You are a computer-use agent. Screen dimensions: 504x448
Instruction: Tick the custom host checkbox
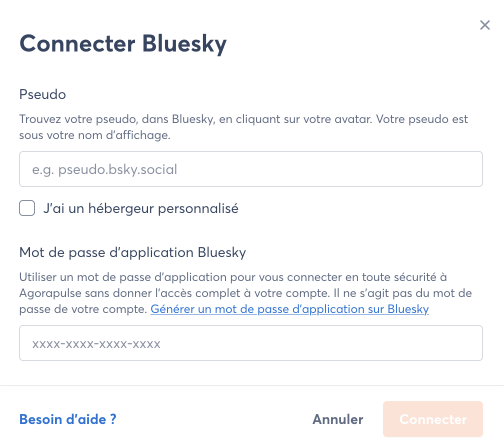[x=27, y=208]
